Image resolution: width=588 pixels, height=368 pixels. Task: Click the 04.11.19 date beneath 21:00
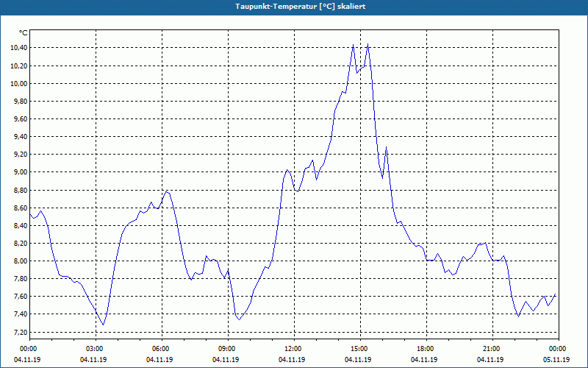490,360
